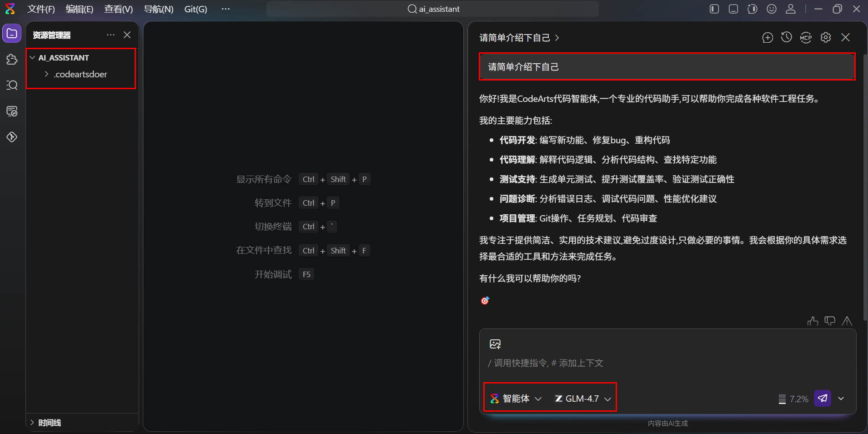Open send options arrow beside send button
The height and width of the screenshot is (434, 868).
(841, 399)
